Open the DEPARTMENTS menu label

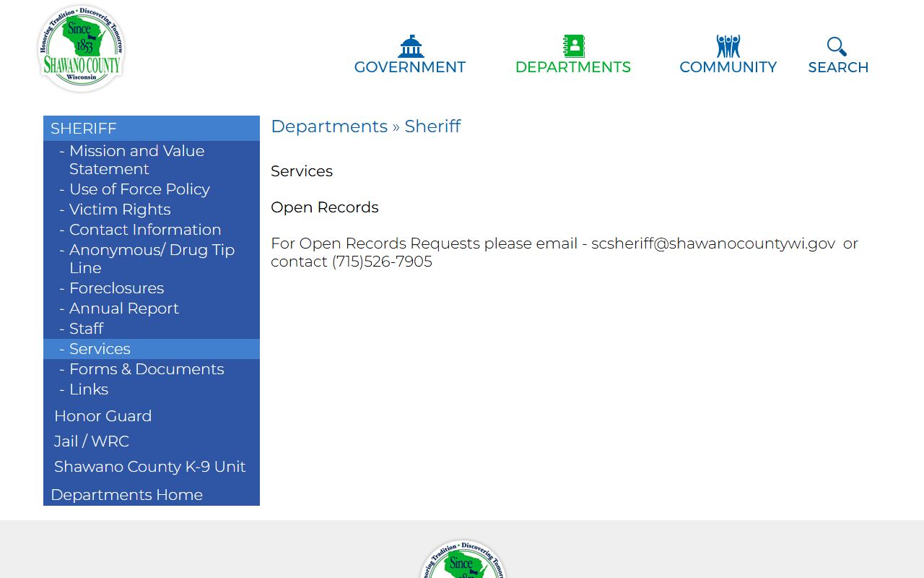[x=573, y=67]
